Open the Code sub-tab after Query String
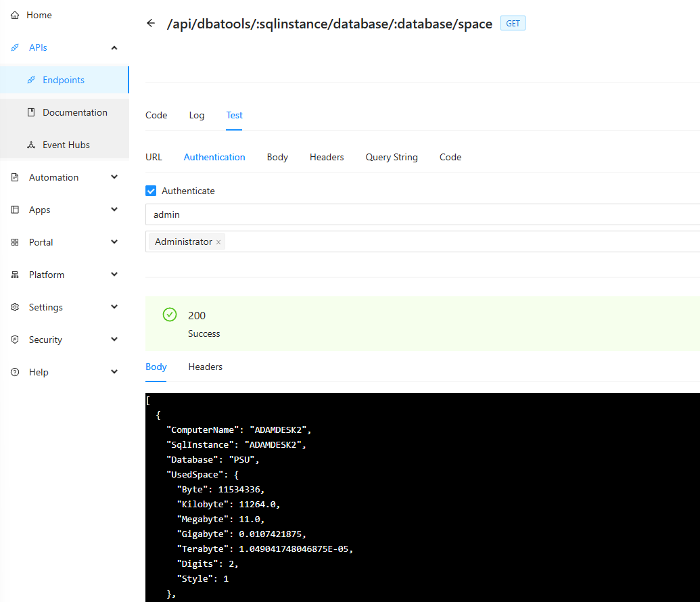The height and width of the screenshot is (602, 700). click(450, 157)
